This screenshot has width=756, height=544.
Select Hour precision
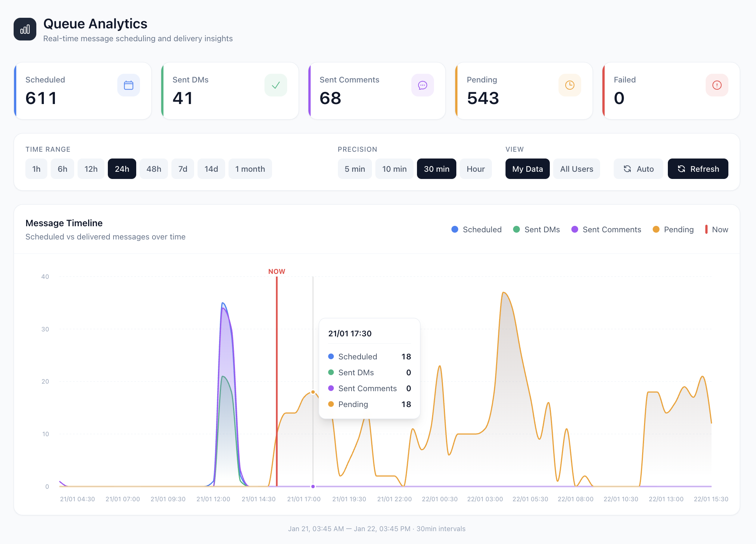[x=476, y=169]
